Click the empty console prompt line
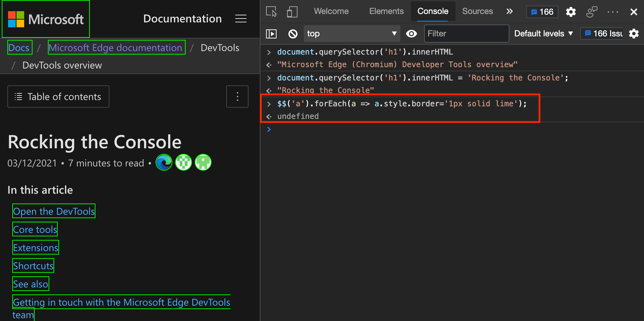The width and height of the screenshot is (644, 321). pos(452,129)
